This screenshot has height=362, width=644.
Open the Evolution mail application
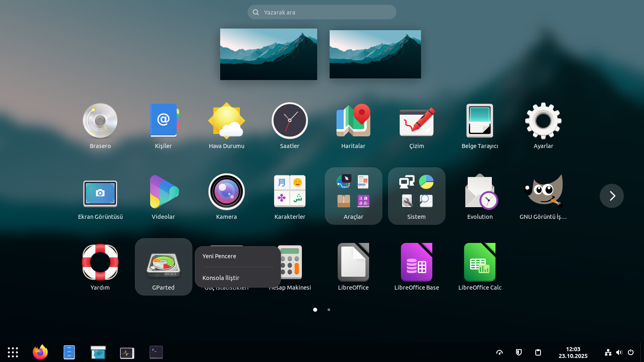point(480,192)
